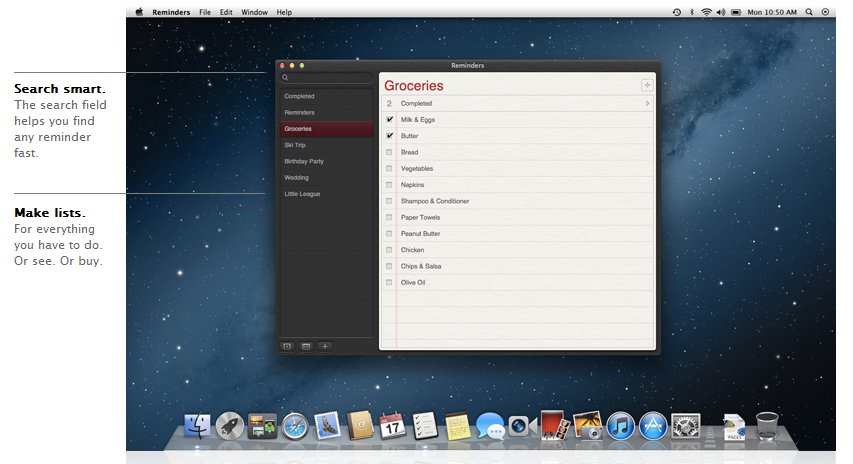This screenshot has width=853, height=464.
Task: Tick the Chicken reminder checkbox
Action: (x=389, y=250)
